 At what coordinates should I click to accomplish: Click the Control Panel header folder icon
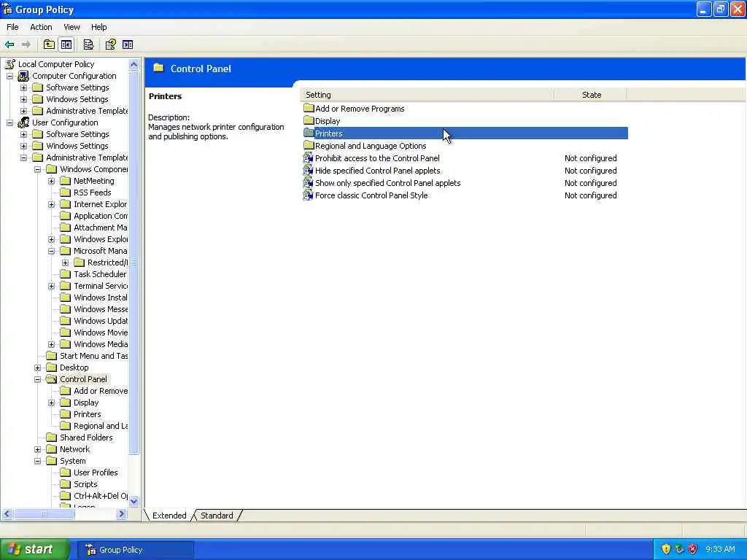coord(158,68)
